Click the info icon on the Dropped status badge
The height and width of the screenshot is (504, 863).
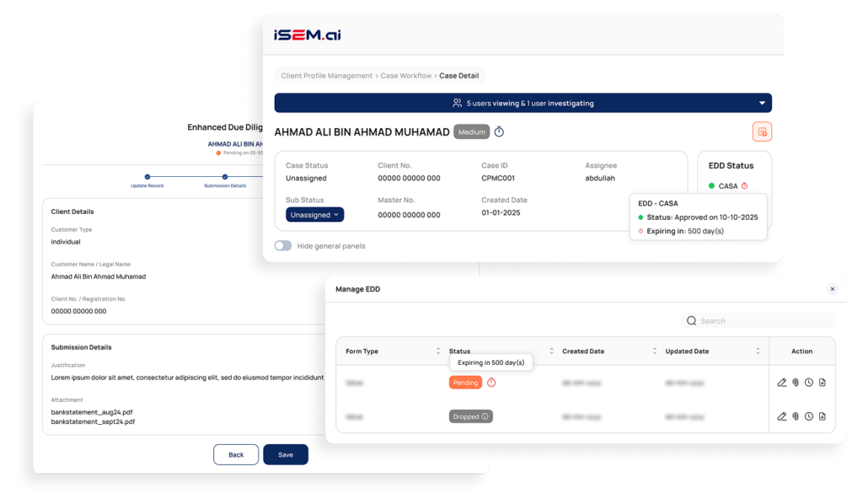[485, 416]
